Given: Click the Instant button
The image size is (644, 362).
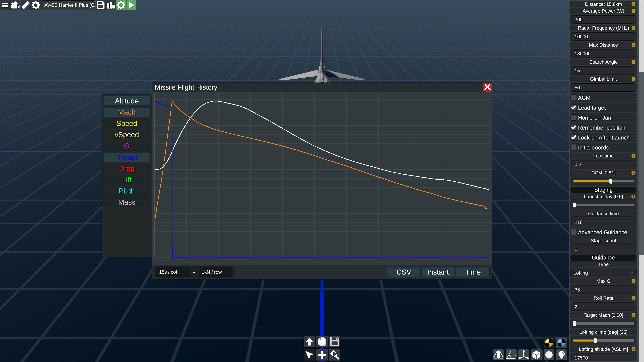Looking at the screenshot, I should (438, 272).
